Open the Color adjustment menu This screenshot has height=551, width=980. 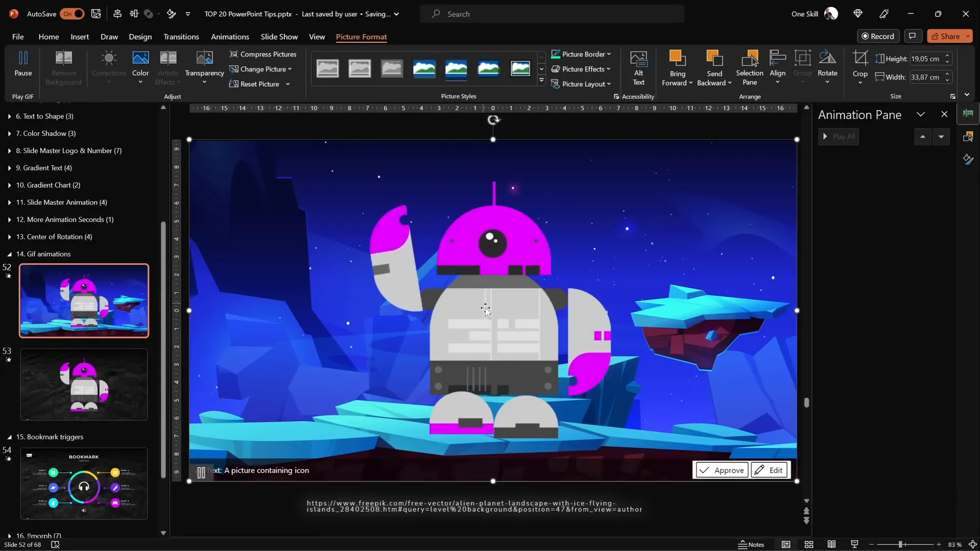140,67
